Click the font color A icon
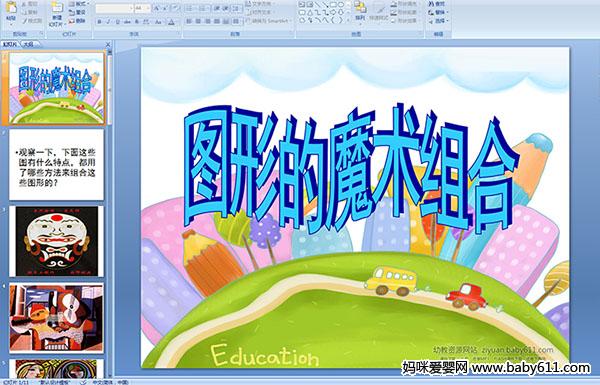Screen dimensions: 600x385 coord(171,22)
